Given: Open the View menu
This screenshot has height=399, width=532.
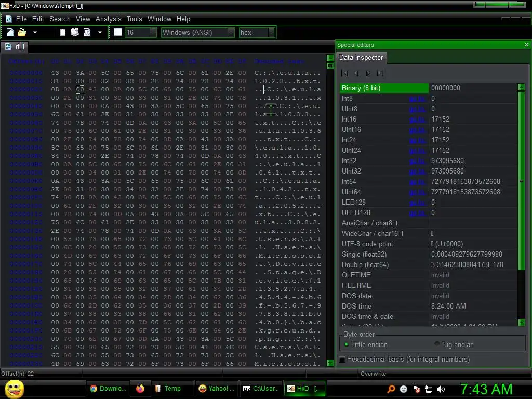Looking at the screenshot, I should [83, 19].
